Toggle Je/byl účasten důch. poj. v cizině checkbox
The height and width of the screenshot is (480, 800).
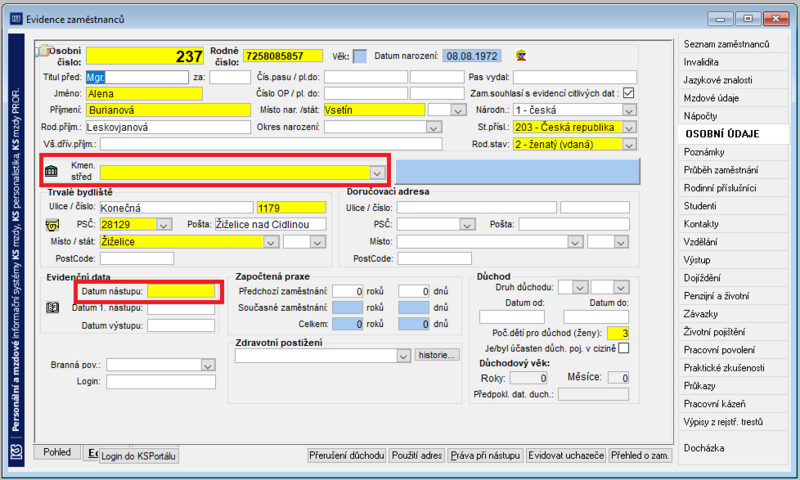pos(623,348)
